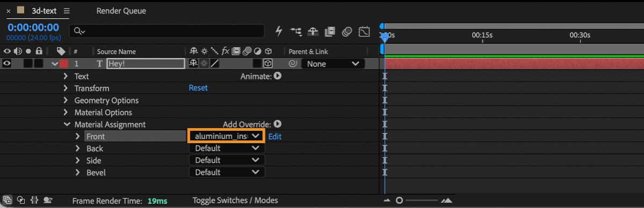The width and height of the screenshot is (644, 208).
Task: Expand the Render Time pane snail icon
Action: [48, 200]
